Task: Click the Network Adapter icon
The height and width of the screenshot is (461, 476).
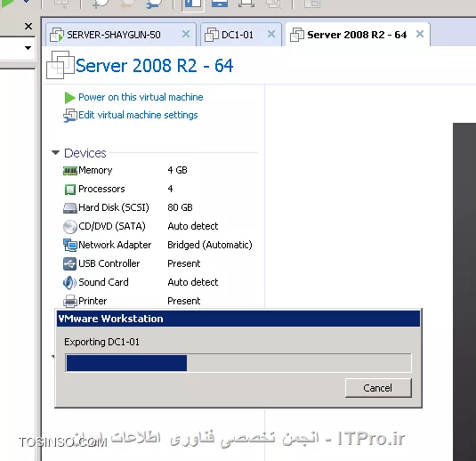Action: pos(70,246)
